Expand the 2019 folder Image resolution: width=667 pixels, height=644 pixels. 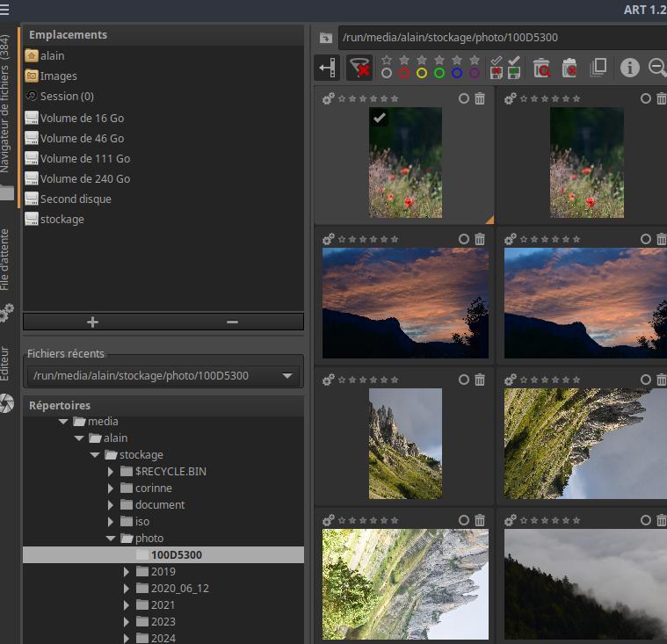(x=127, y=572)
